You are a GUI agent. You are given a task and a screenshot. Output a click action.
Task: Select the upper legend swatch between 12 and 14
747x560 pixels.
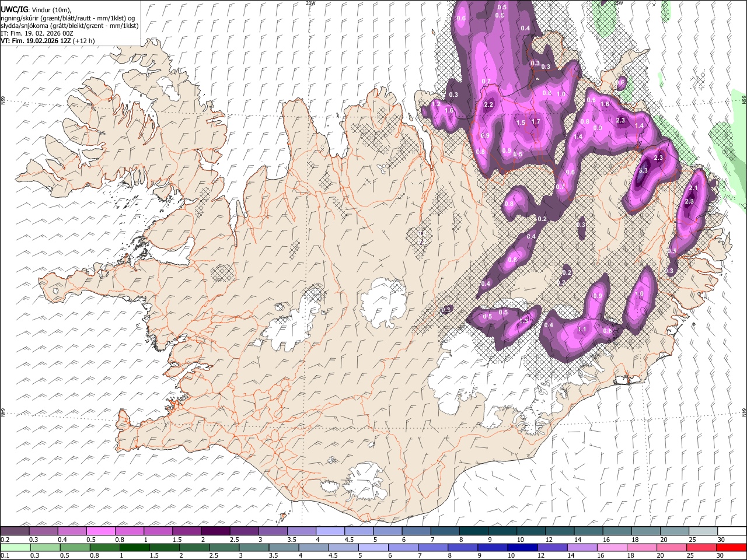pyautogui.click(x=559, y=531)
